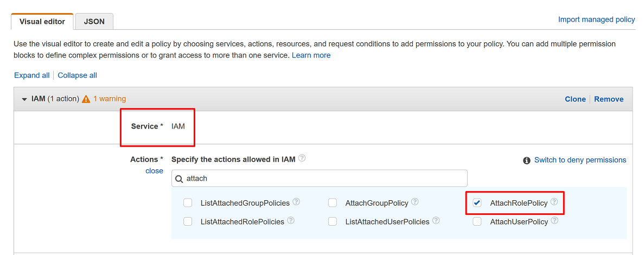Check ListAttachedGroupPolicies checkbox
Viewport: 644px width, 255px height.
188,203
